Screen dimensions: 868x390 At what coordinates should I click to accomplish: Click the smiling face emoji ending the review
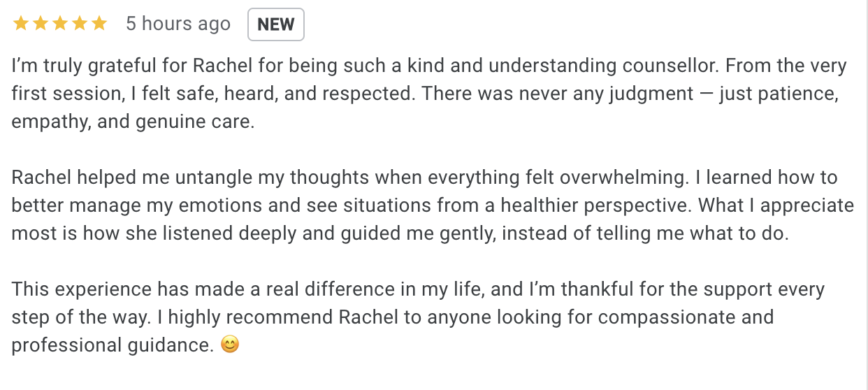click(229, 345)
